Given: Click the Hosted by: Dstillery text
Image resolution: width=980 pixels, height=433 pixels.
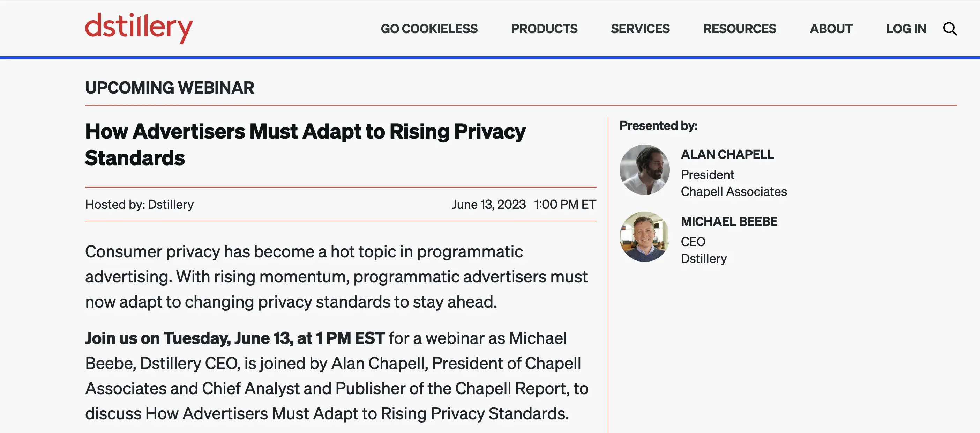Looking at the screenshot, I should point(139,205).
